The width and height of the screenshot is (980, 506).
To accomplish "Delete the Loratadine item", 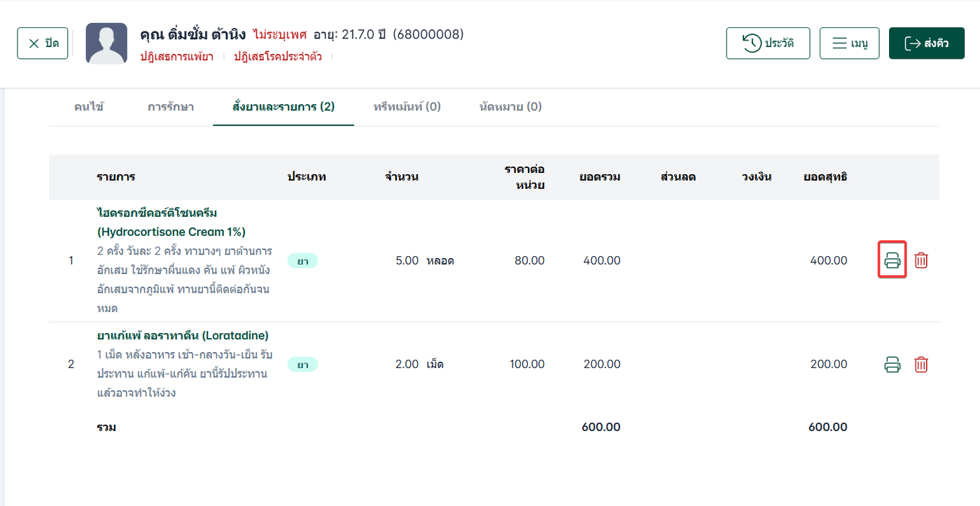I will tap(921, 364).
